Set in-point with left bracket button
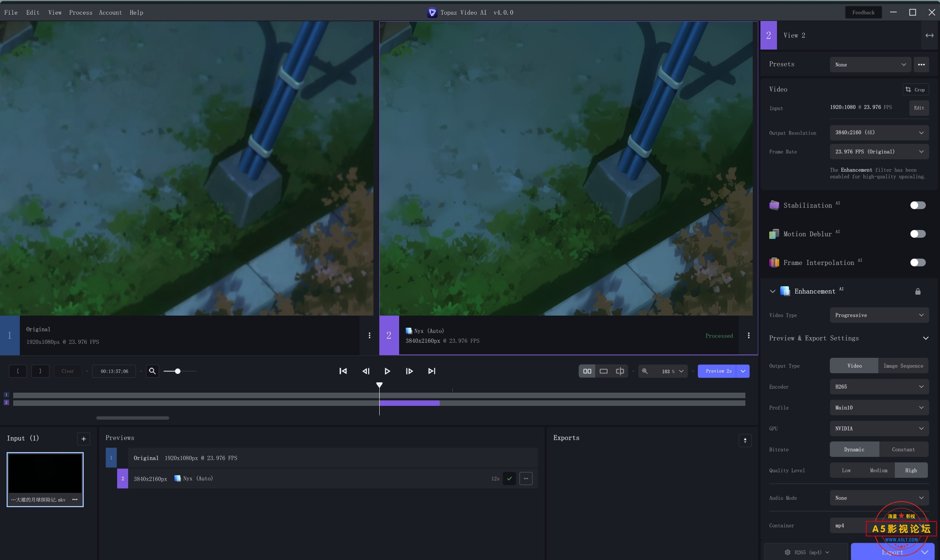The height and width of the screenshot is (560, 940). point(18,371)
